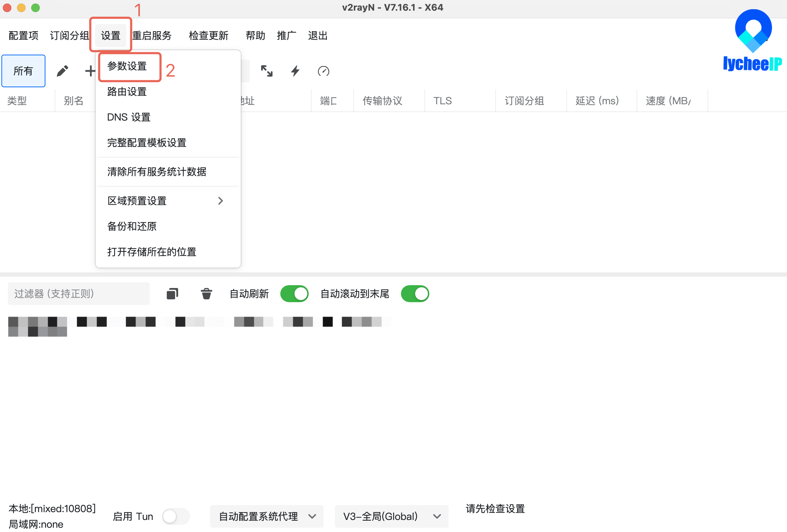This screenshot has height=532, width=787.
Task: Disable the 自动刷新 toggle
Action: point(294,293)
